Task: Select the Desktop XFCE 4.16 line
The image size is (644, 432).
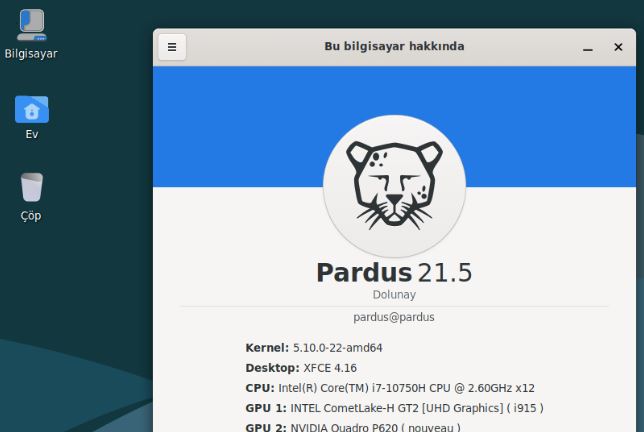Action: click(x=301, y=368)
